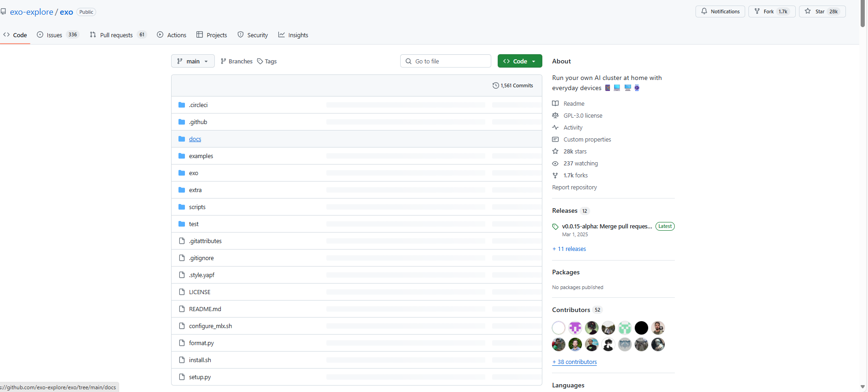The image size is (868, 392).
Task: Click Report repository
Action: pos(575,187)
